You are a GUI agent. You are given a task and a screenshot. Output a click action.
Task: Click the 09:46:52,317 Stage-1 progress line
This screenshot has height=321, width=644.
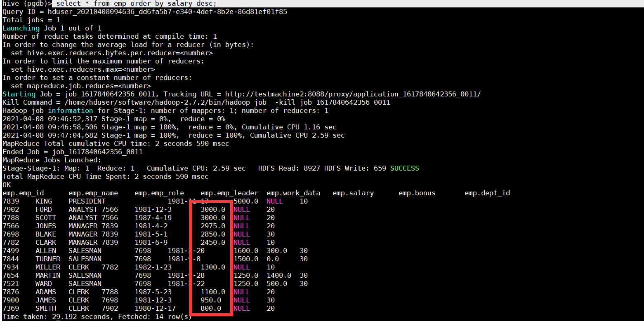coord(114,119)
